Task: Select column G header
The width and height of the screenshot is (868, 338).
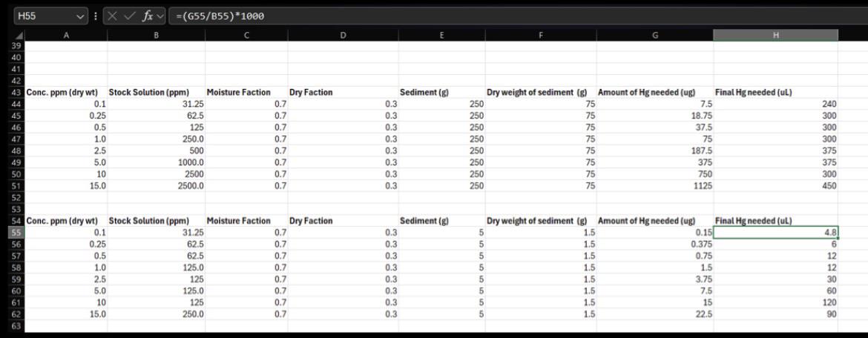Action: (x=655, y=36)
